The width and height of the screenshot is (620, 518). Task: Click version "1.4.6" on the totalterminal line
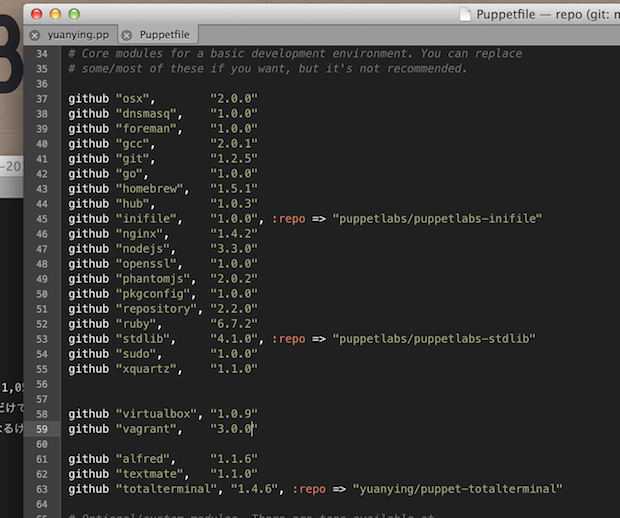tap(254, 490)
